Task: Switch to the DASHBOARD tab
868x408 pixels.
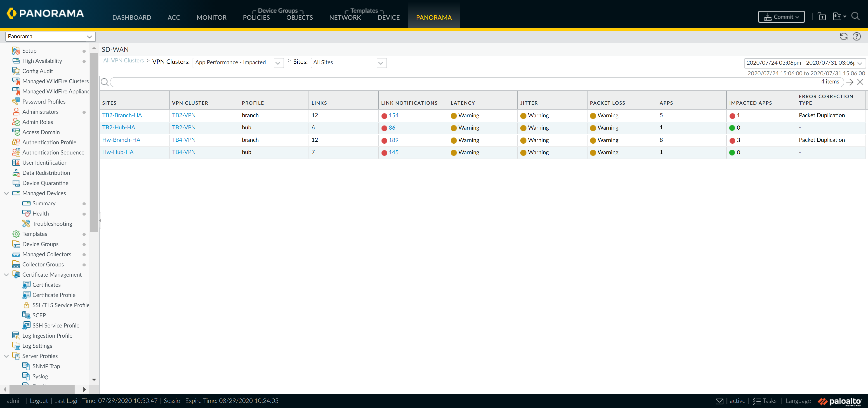Action: click(x=132, y=17)
